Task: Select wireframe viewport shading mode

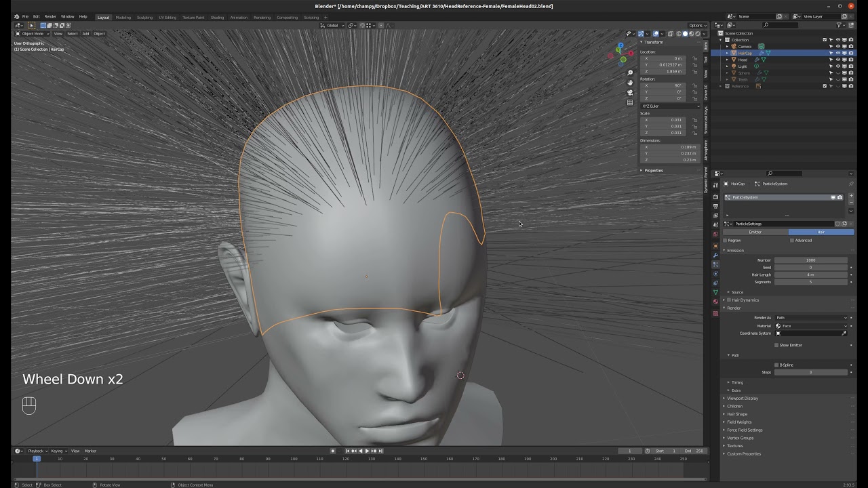Action: click(x=679, y=34)
